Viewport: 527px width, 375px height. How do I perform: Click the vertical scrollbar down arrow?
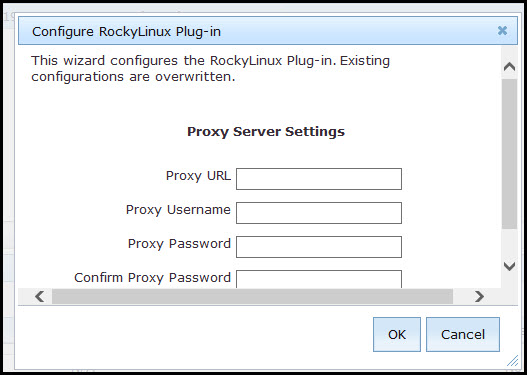(x=510, y=266)
